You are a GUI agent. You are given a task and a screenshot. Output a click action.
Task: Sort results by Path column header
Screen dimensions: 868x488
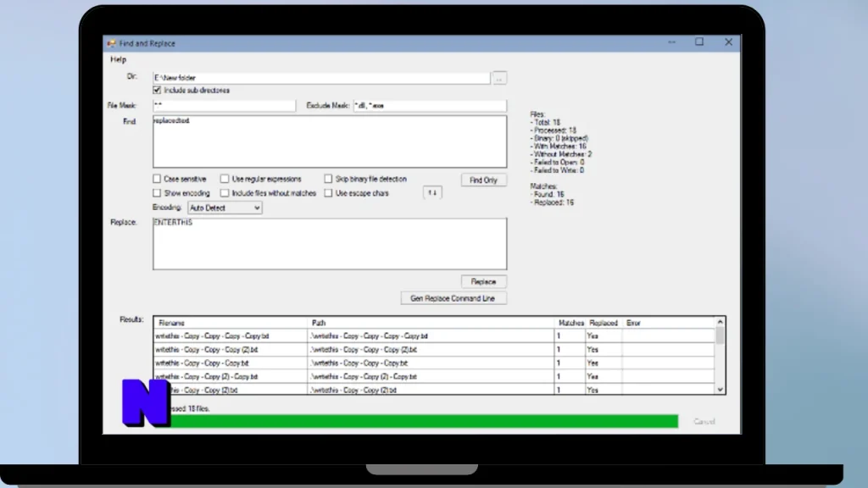click(431, 323)
